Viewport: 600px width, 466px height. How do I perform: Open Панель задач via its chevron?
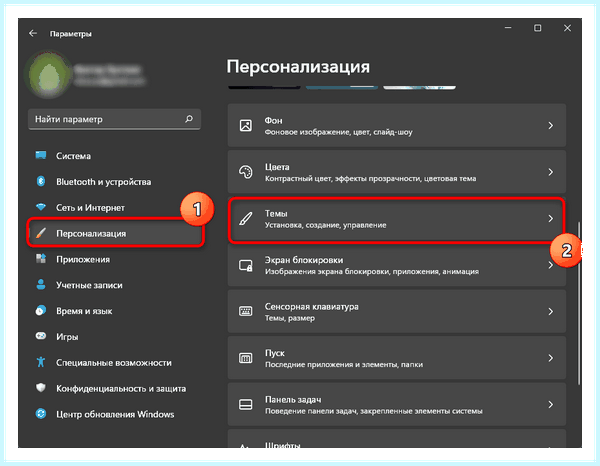(550, 404)
